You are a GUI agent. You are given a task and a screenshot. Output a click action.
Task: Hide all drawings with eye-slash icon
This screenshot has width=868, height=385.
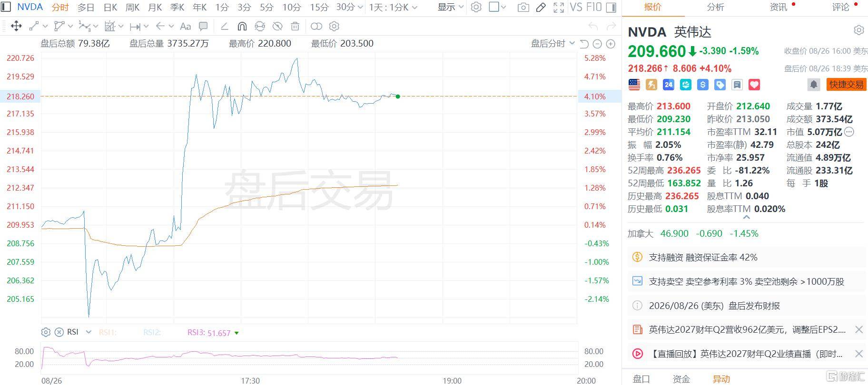pos(277,26)
